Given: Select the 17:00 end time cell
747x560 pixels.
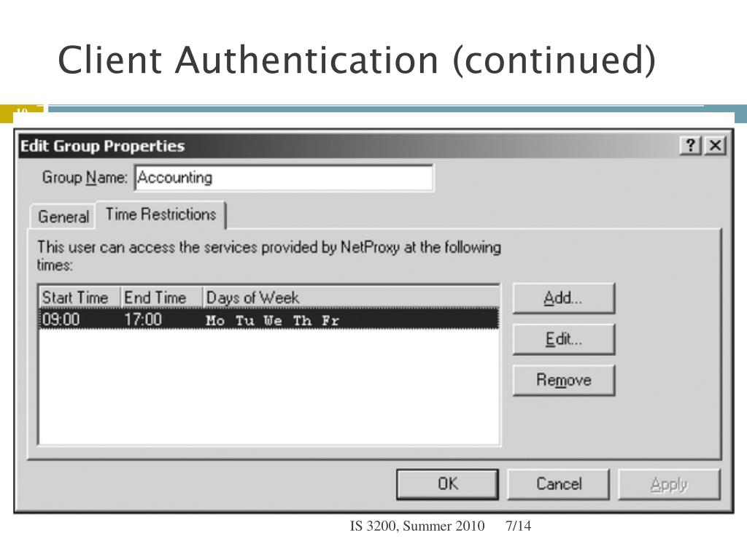Looking at the screenshot, I should coord(143,319).
